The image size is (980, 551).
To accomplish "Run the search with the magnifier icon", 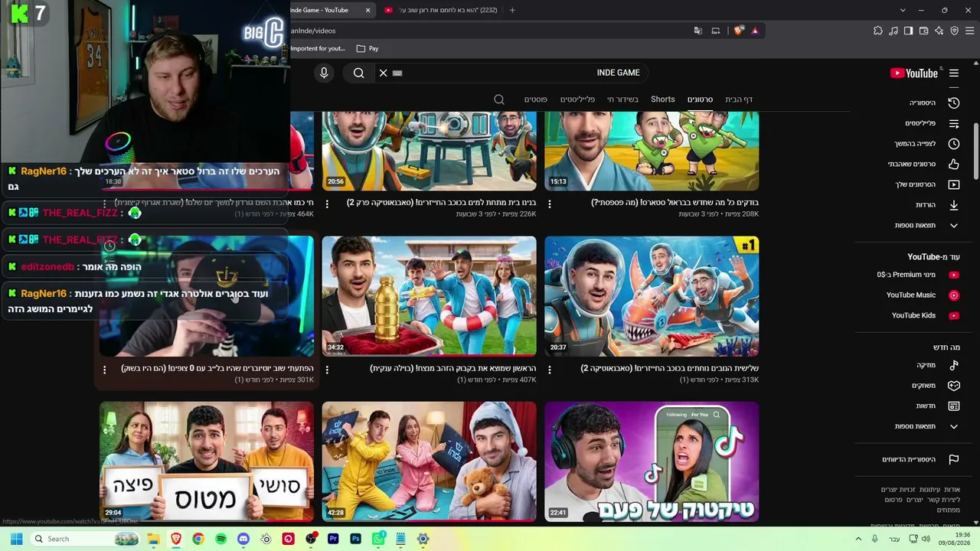I will click(358, 73).
